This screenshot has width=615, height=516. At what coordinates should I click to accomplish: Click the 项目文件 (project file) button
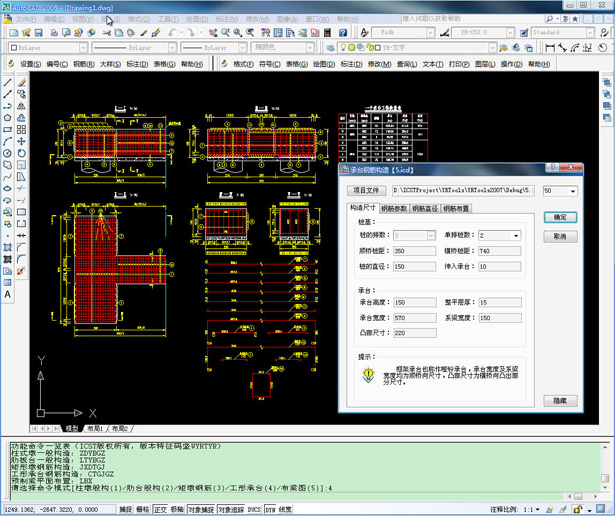[x=366, y=190]
